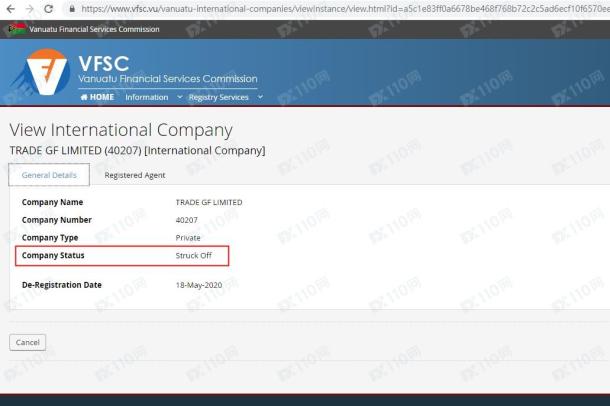The height and width of the screenshot is (406, 610).
Task: Click the padlock icon in the address bar
Action: pos(72,9)
